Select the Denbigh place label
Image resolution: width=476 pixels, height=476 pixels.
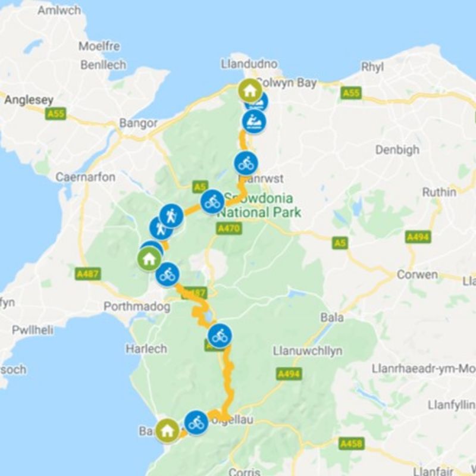(397, 150)
